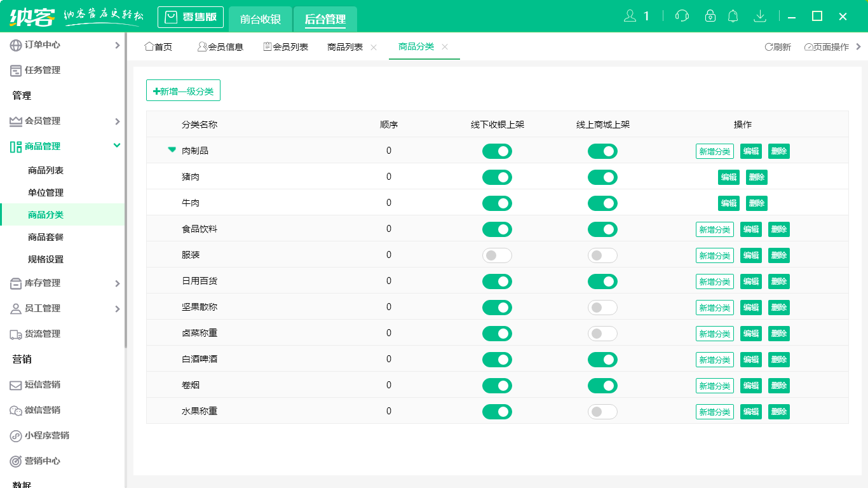Screen dimensions: 868x488
Task: Click the 首页 home icon tab
Action: pyautogui.click(x=158, y=47)
